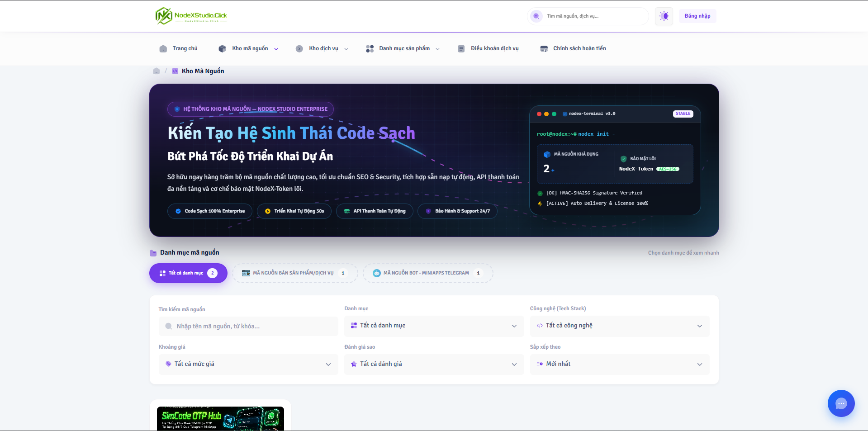Screen dimensions: 868x431
Task: Click the Đăng nhập button
Action: [x=697, y=16]
